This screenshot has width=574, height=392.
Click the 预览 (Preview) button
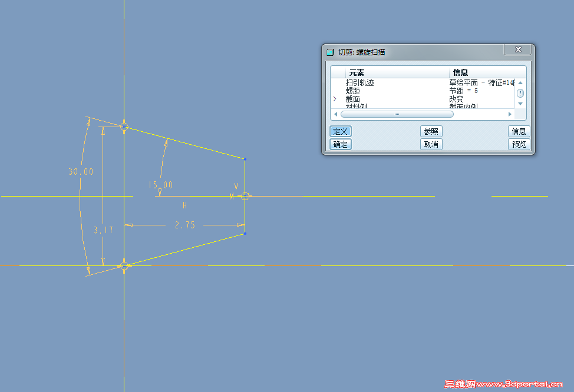pyautogui.click(x=519, y=144)
